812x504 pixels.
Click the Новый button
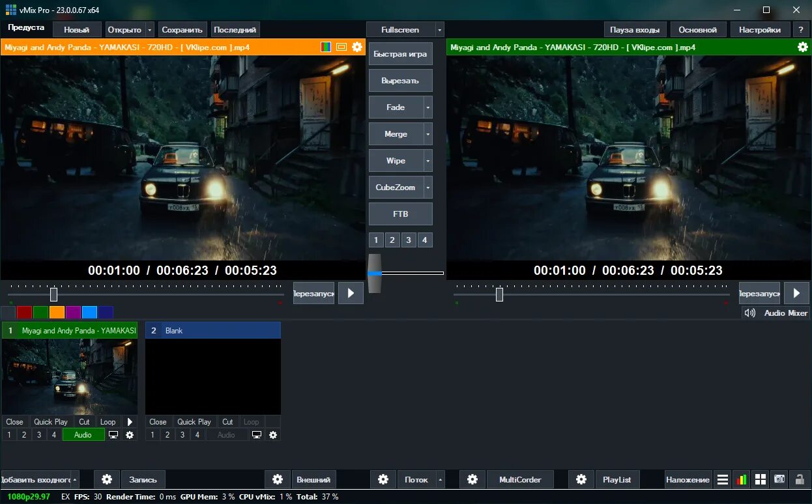(x=77, y=29)
